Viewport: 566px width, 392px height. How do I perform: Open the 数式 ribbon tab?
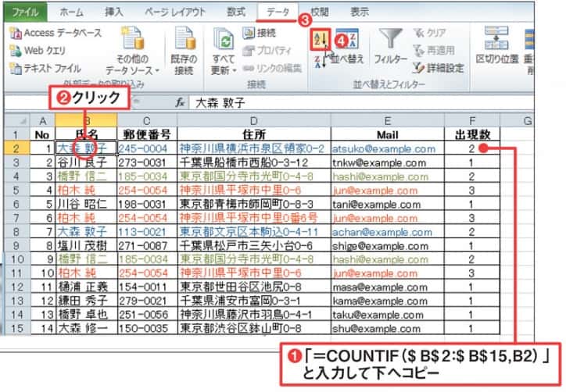pos(235,12)
